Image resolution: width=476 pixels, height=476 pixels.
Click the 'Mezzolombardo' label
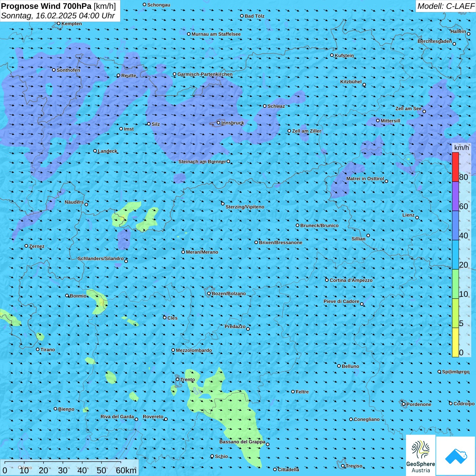click(x=194, y=350)
